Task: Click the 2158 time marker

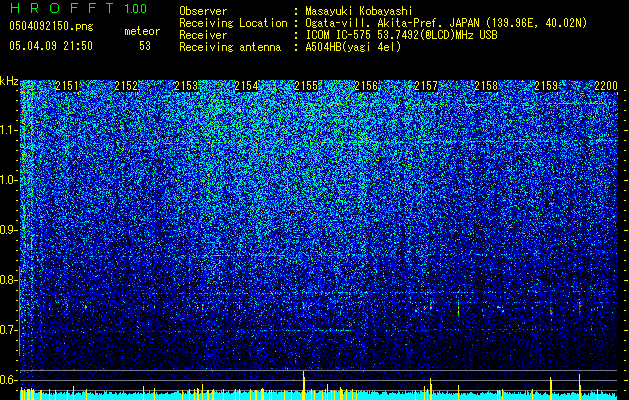Action: coord(486,86)
